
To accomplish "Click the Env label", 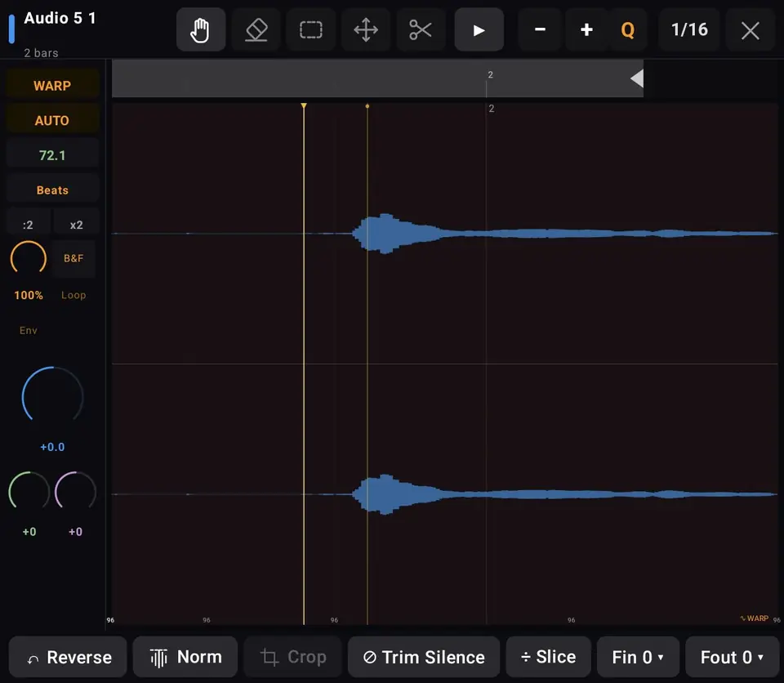I will (29, 330).
